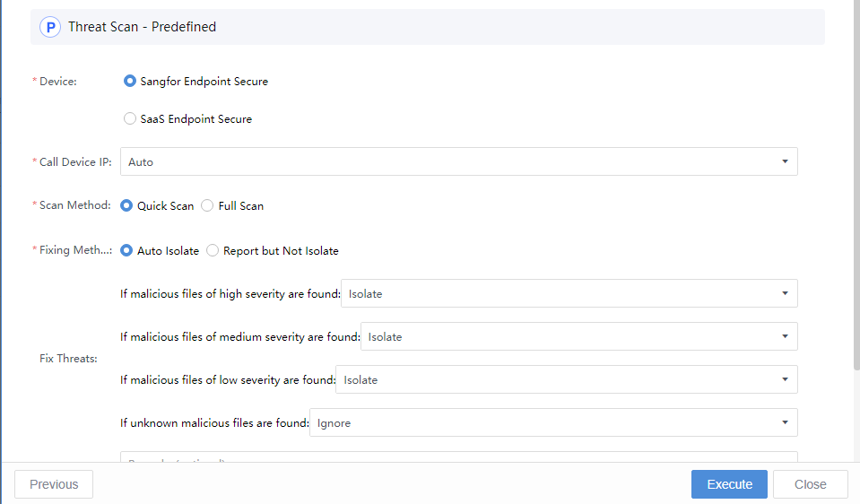Choose Report but Not Isolate option

(213, 250)
